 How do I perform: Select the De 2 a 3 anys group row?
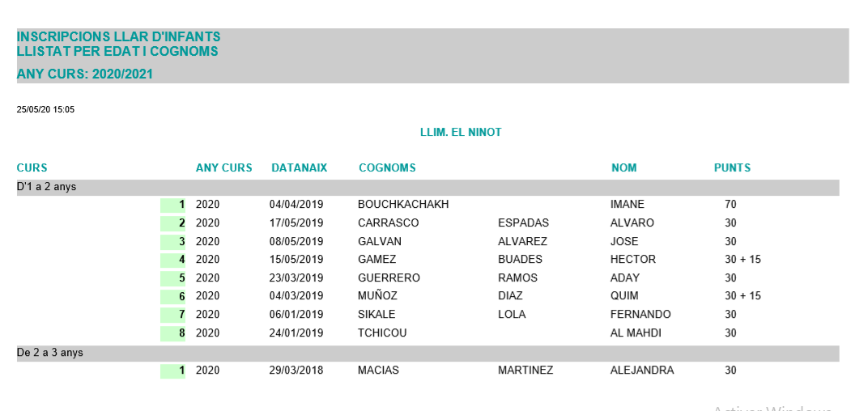428,353
